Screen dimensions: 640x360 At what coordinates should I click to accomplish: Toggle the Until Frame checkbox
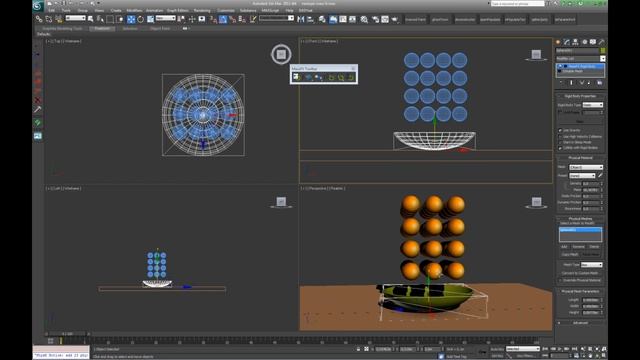(x=560, y=112)
